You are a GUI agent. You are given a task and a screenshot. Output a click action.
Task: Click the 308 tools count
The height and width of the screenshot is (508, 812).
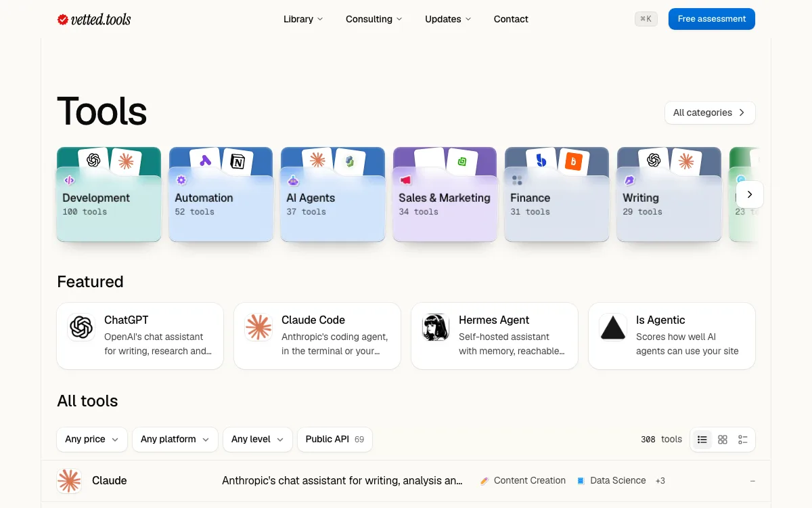pyautogui.click(x=661, y=439)
